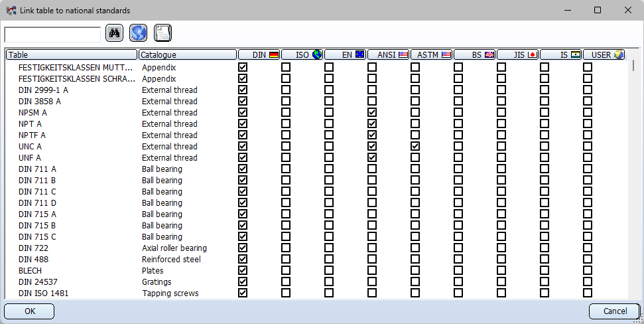This screenshot has height=324, width=644.
Task: Click the vertical scrollbar thumb
Action: (x=633, y=65)
